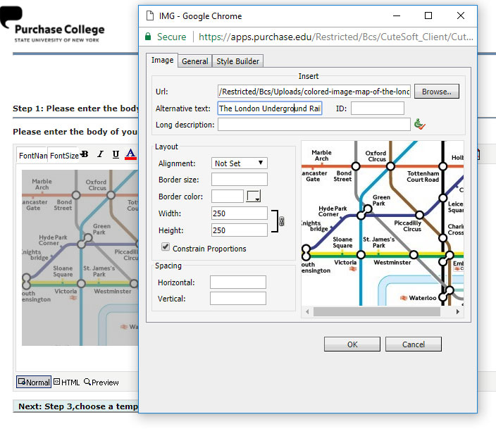The height and width of the screenshot is (448, 496).
Task: Switch to the General tab
Action: [x=195, y=61]
